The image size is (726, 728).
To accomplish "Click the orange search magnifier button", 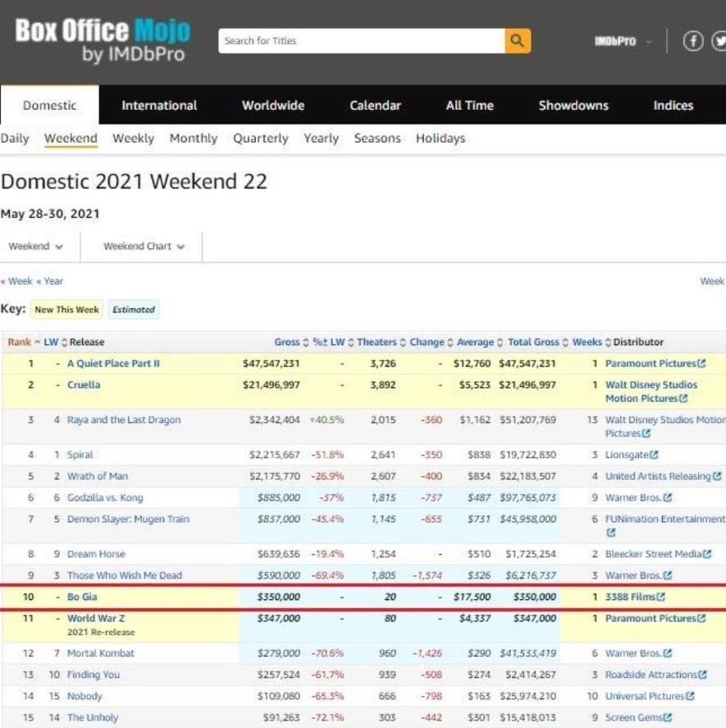I will point(517,41).
